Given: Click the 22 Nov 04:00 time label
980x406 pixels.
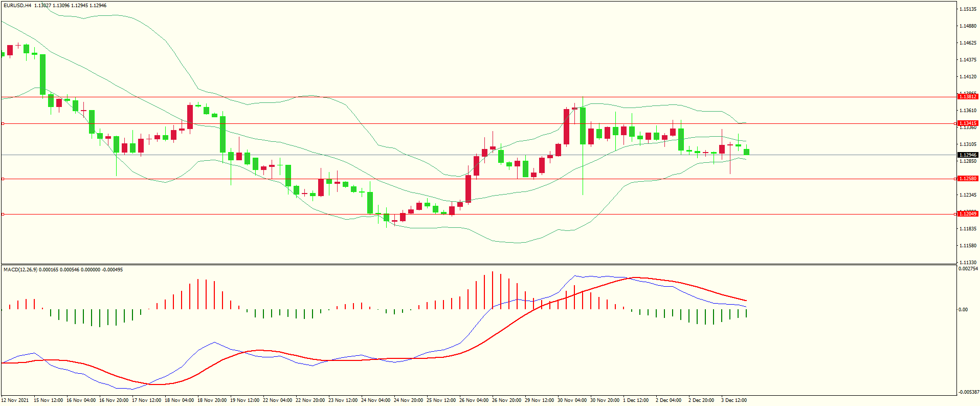Looking at the screenshot, I should pos(278,400).
